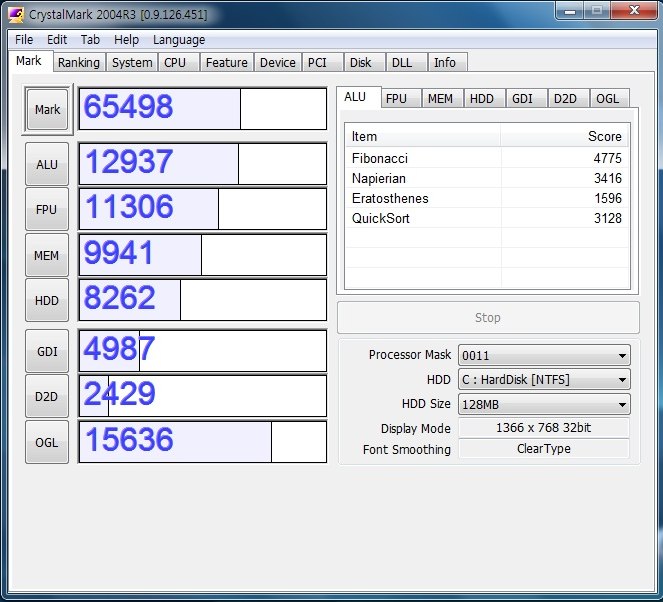663x602 pixels.
Task: Run the FPU benchmark button
Action: (x=47, y=209)
